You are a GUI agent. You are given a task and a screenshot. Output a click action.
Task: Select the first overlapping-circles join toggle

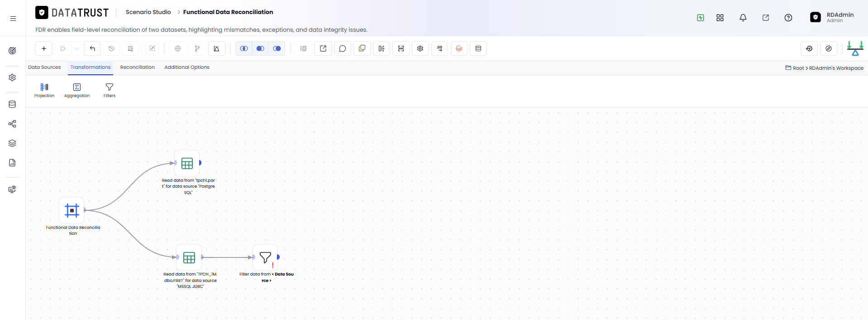coord(244,48)
